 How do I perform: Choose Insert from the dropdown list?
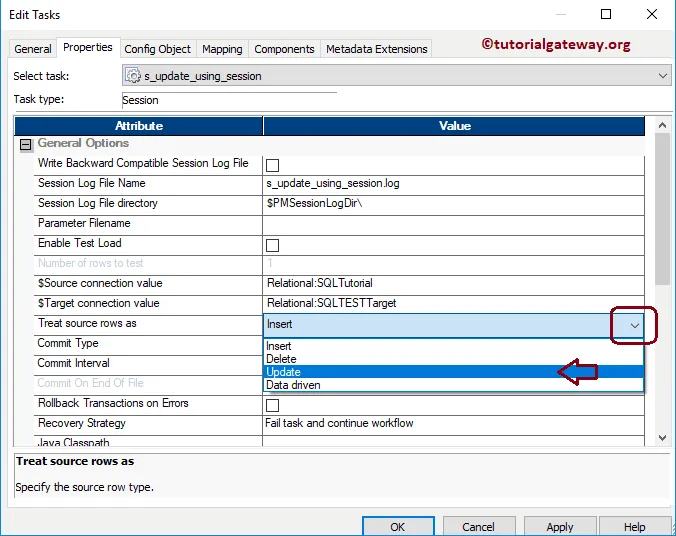453,346
